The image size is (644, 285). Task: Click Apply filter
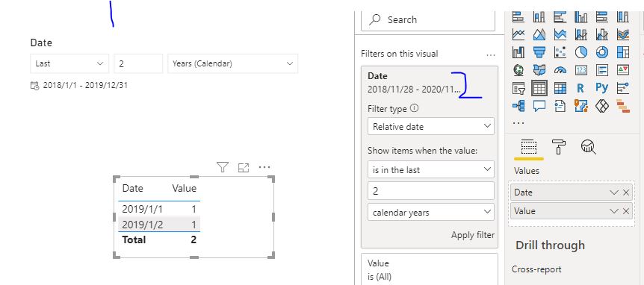click(x=473, y=235)
